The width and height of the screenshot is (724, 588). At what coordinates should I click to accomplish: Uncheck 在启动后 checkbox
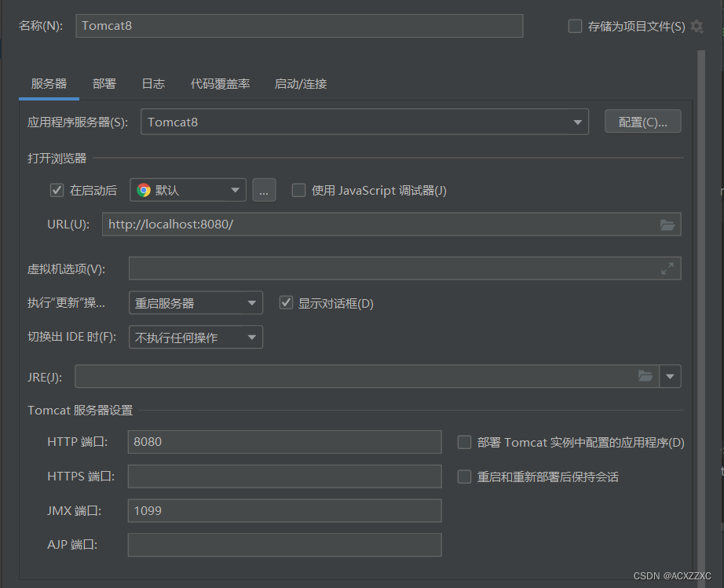coord(57,190)
